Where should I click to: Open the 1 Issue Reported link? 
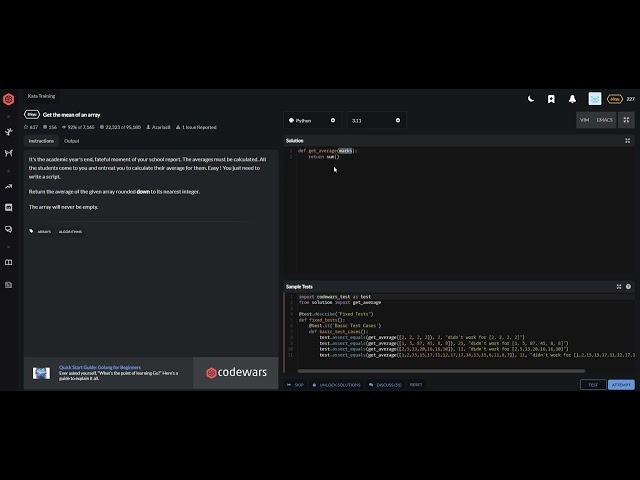pyautogui.click(x=196, y=127)
